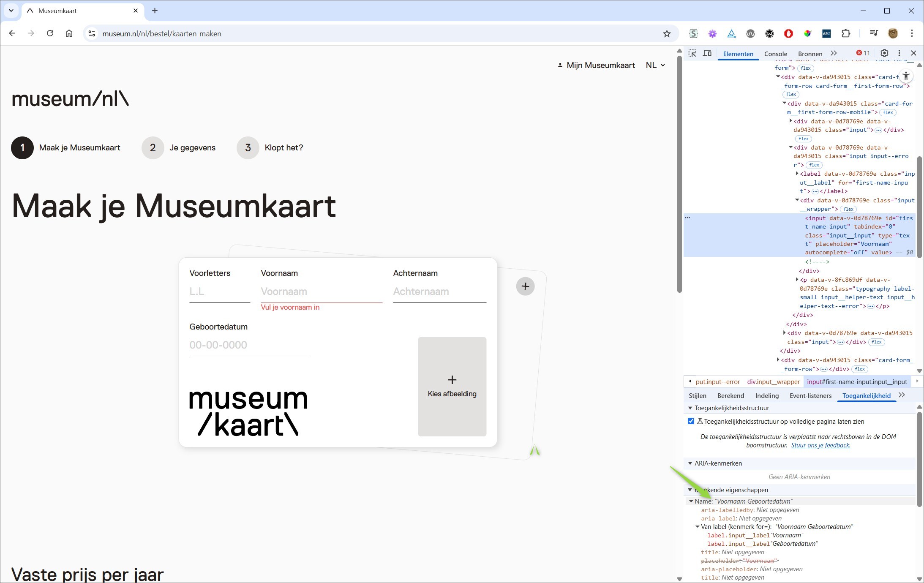
Task: Reload the page with refresh icon
Action: pyautogui.click(x=50, y=33)
